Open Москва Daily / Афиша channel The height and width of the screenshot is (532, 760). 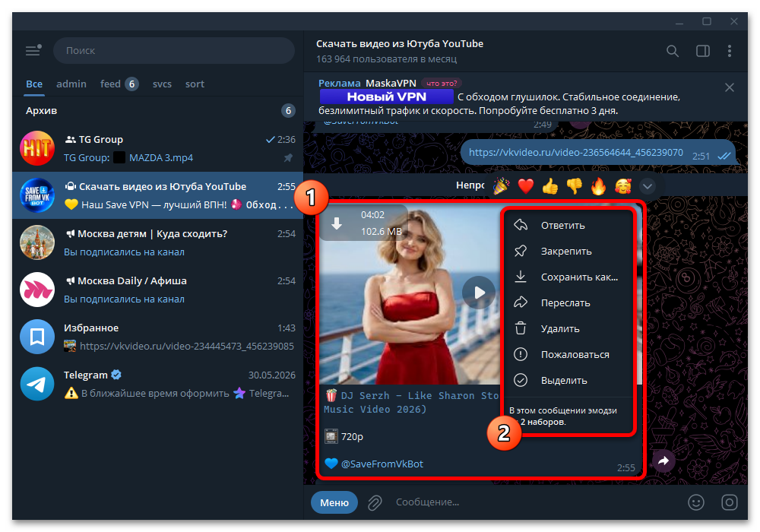point(157,290)
